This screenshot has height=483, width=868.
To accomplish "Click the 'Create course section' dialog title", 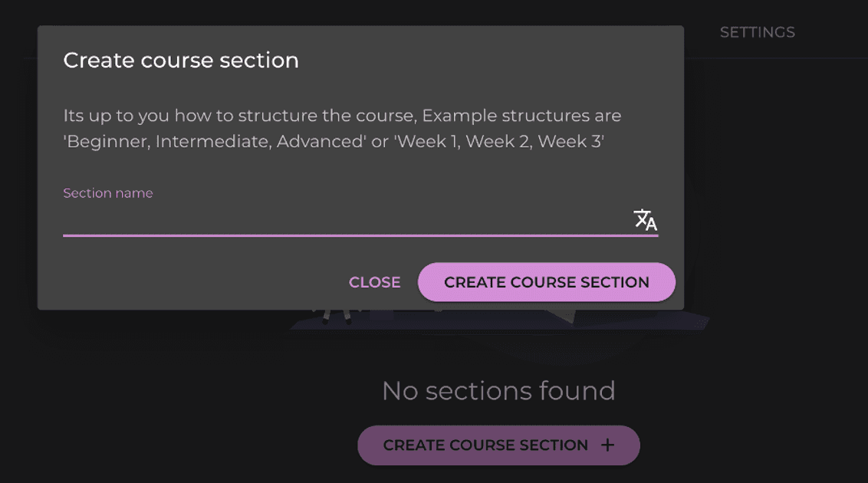I will coord(181,61).
